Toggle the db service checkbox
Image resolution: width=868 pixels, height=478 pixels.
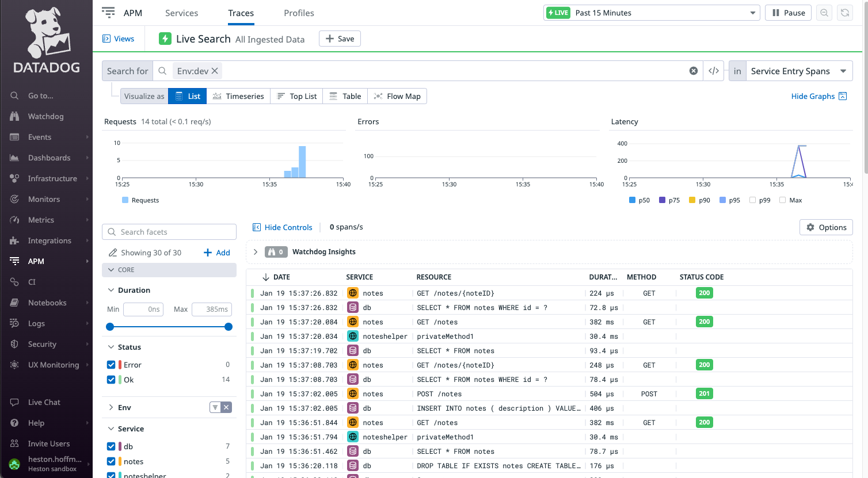pyautogui.click(x=111, y=446)
